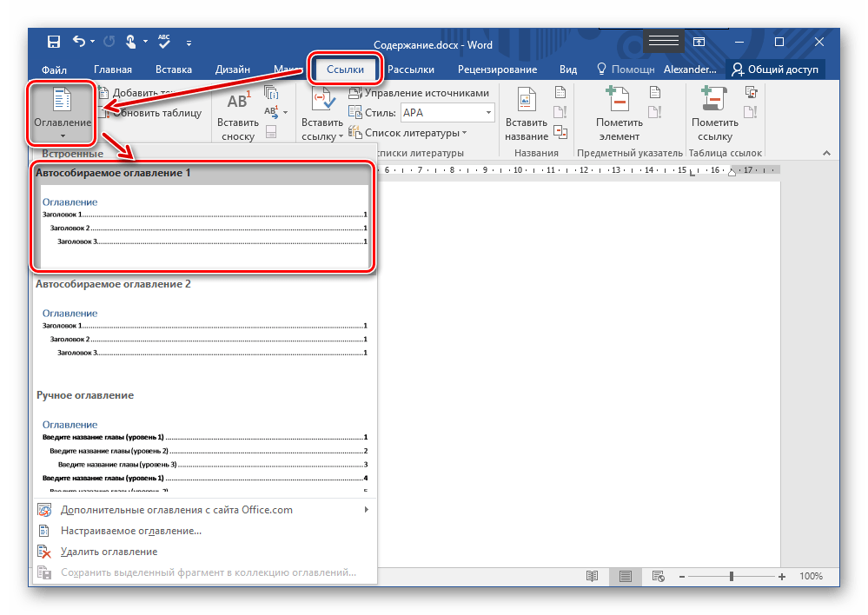Zoom out with the minus button
The height and width of the screenshot is (615, 868).
(x=682, y=577)
